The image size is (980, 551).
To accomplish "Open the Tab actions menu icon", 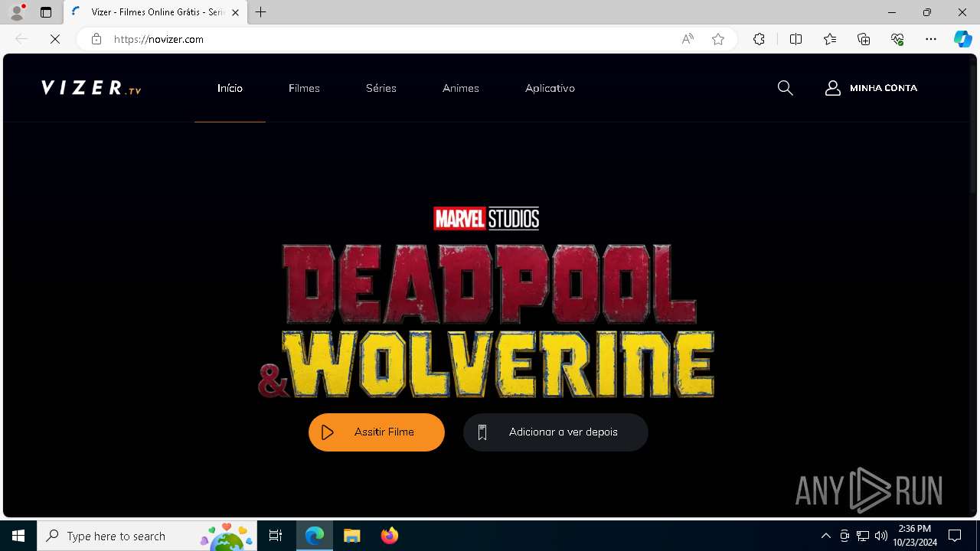I will pos(46,12).
